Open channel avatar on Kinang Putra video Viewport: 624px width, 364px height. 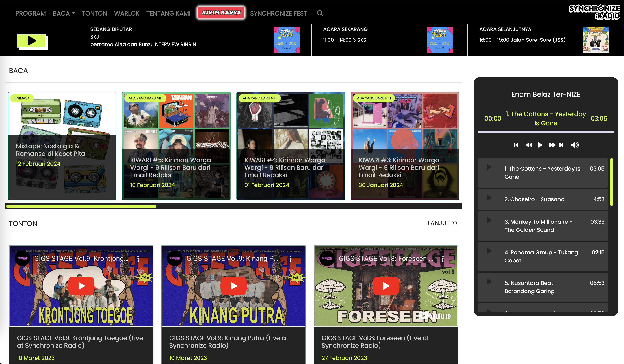point(175,258)
